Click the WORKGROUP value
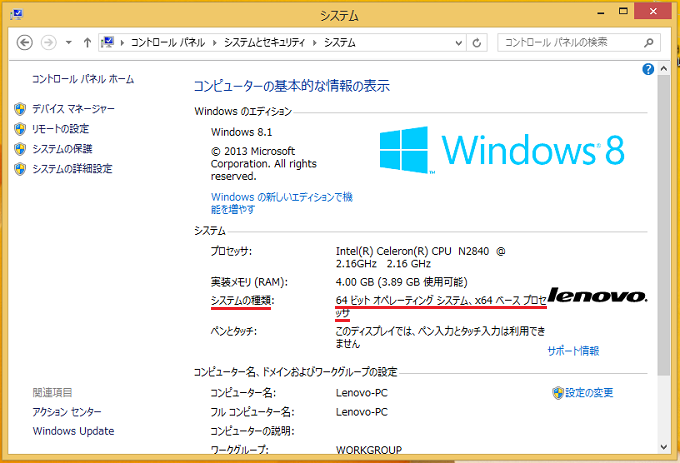This screenshot has height=463, width=680. point(369,450)
